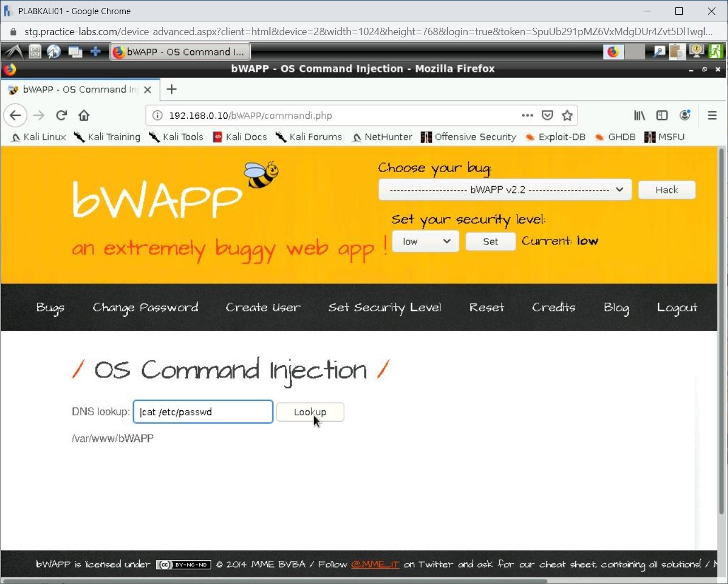The height and width of the screenshot is (584, 728).
Task: Click the Hack button
Action: point(666,190)
